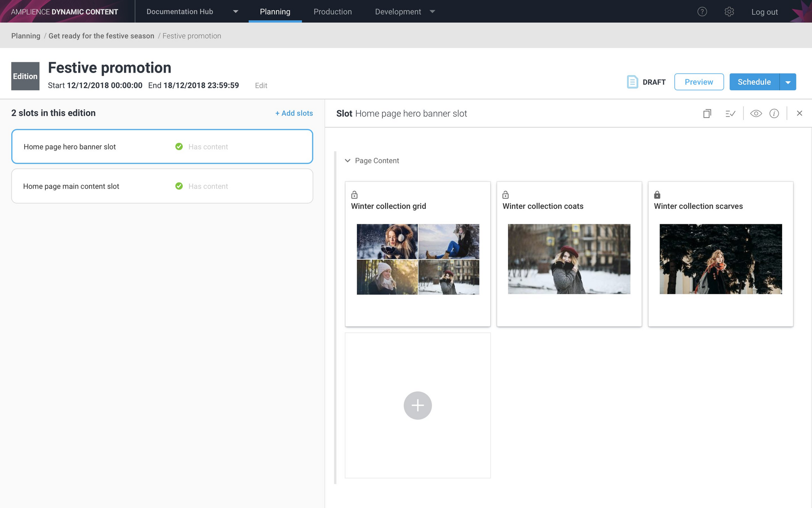Click the Winter collection coats title
Screen dimensions: 812x508
(543, 206)
